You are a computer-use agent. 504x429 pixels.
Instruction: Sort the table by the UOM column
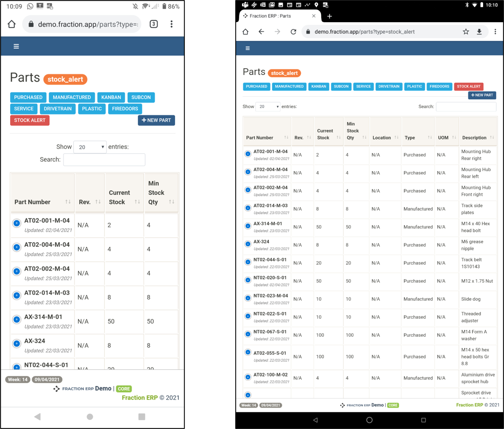point(447,137)
